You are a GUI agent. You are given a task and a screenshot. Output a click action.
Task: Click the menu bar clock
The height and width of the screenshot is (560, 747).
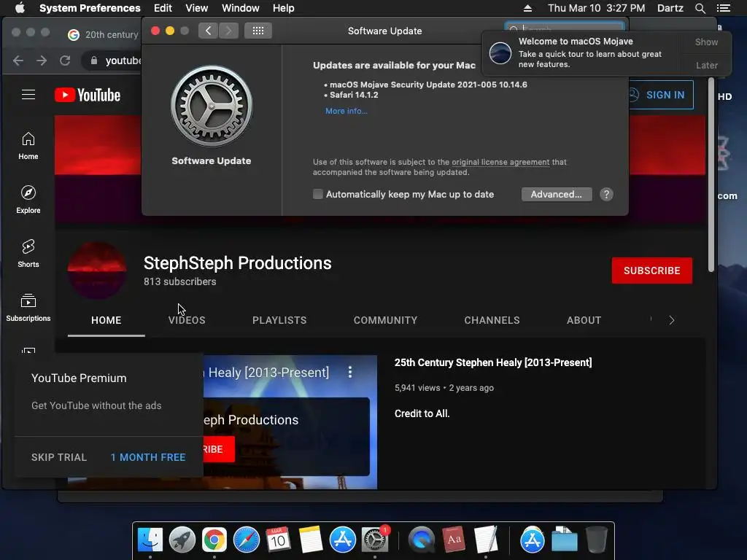pos(596,8)
